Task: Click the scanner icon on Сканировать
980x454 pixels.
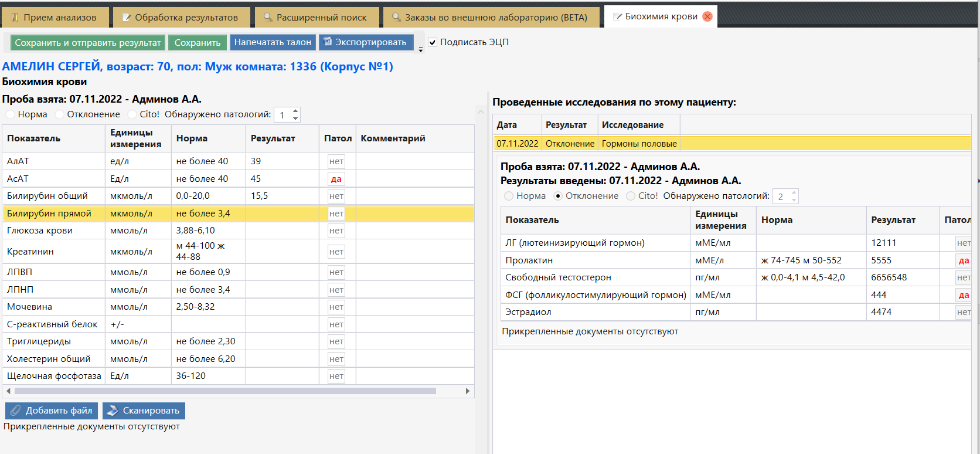Action: [x=113, y=411]
